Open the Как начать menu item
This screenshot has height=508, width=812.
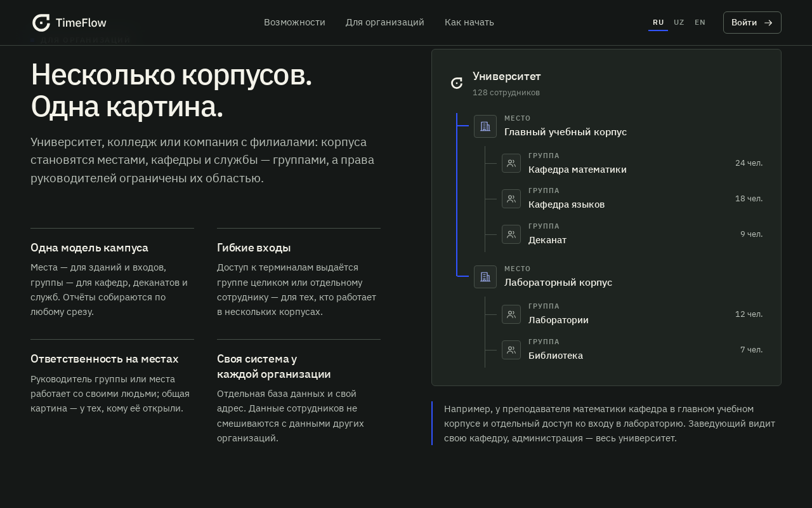pos(469,22)
